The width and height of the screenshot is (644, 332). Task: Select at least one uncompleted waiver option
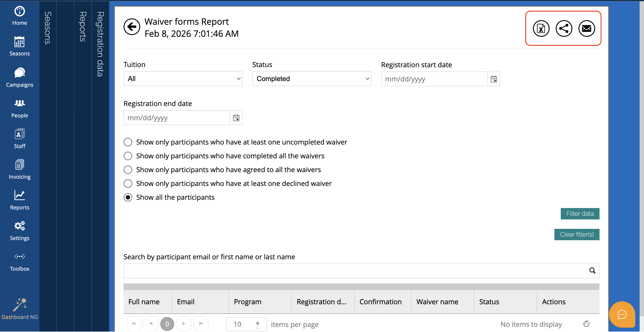tap(128, 142)
